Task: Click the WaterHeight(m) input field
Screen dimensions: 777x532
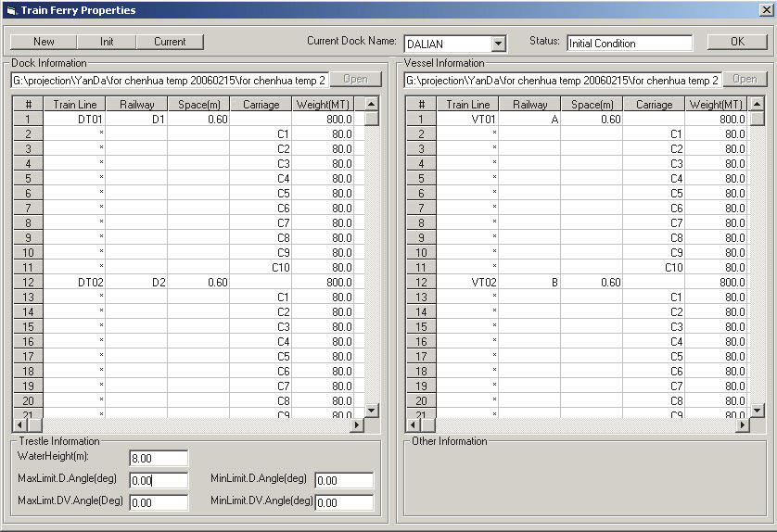Action: (x=159, y=458)
